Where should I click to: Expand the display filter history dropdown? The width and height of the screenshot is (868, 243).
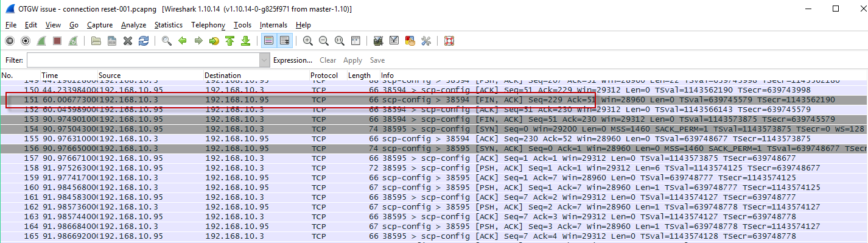265,60
